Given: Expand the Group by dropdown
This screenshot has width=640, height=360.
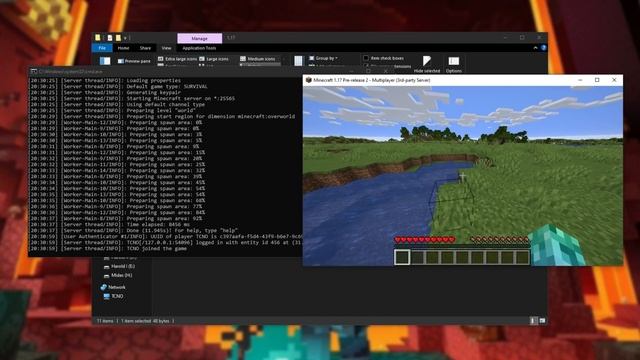Looking at the screenshot, I should click(324, 58).
